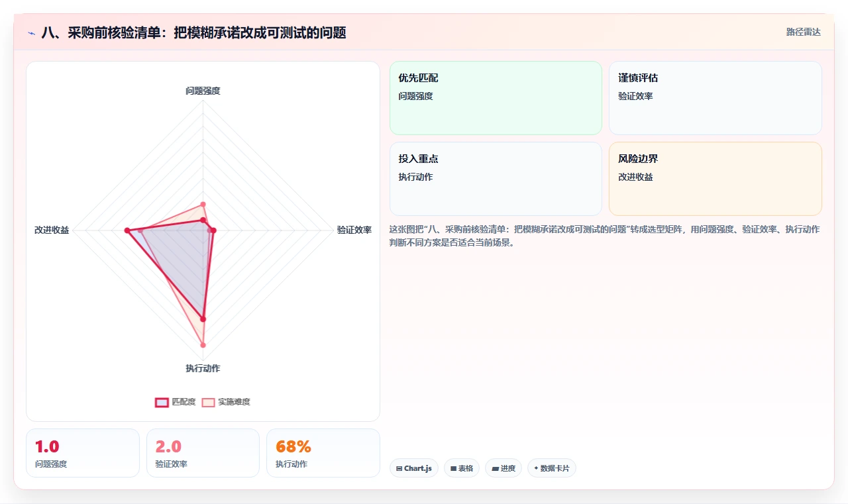Click the 匹配度 data point on 改进收益 axis
Image resolution: width=848 pixels, height=504 pixels.
[x=127, y=230]
